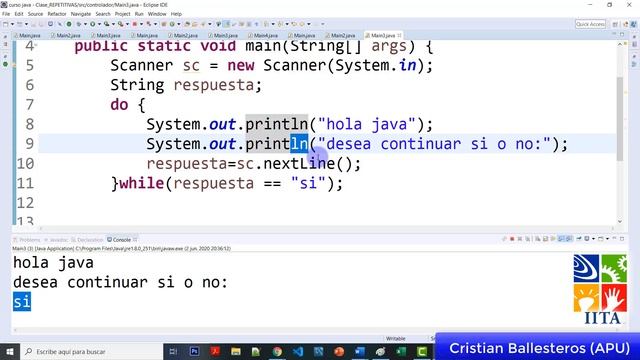Open the Navigate menu
Viewport: 640px width, 360px height.
click(x=81, y=14)
